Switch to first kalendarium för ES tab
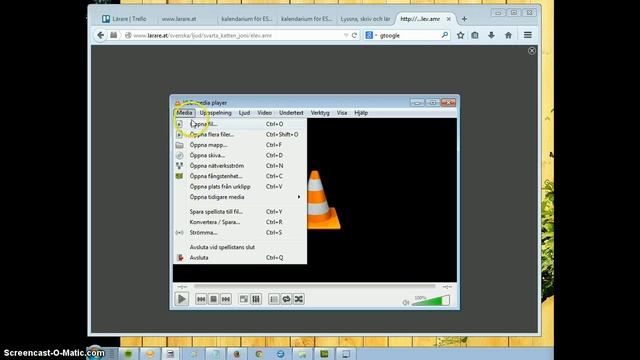 tap(246, 19)
